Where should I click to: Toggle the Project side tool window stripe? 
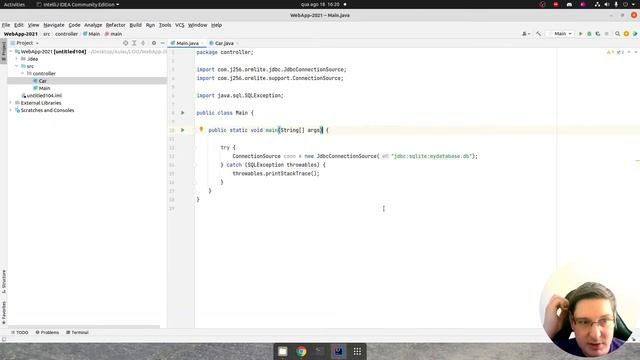[x=4, y=51]
